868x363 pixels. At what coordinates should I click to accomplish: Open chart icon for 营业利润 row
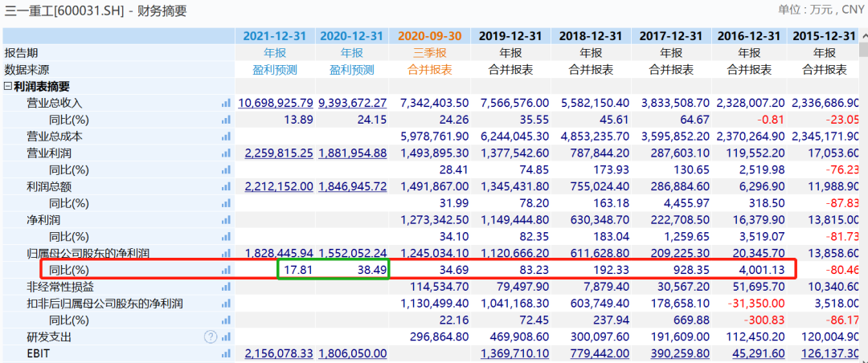pyautogui.click(x=226, y=153)
